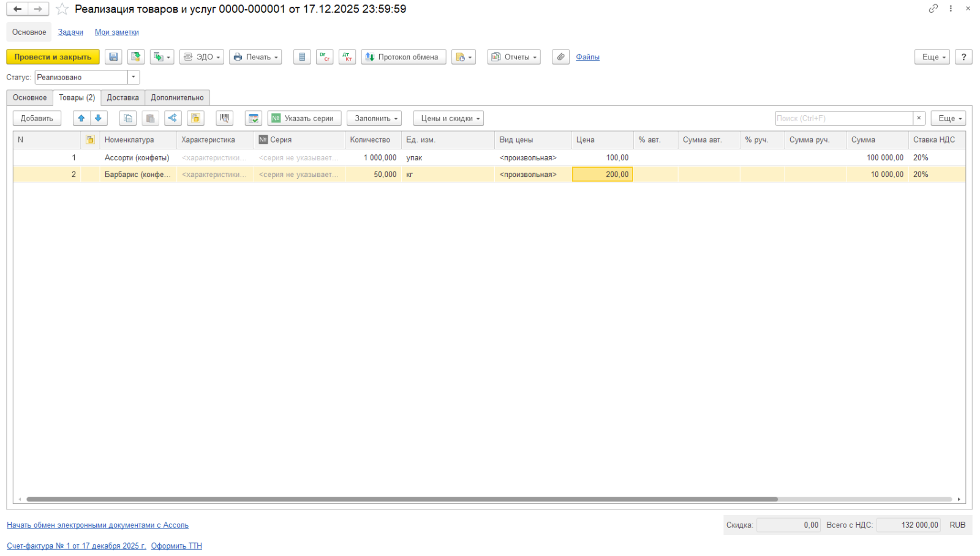Screen dimensions: 980x556
Task: Open Dt/Kt accounting entries icon
Action: coord(325,57)
